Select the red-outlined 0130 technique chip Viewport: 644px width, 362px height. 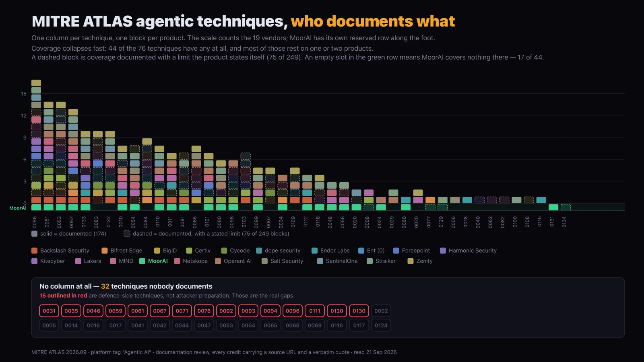(x=359, y=311)
